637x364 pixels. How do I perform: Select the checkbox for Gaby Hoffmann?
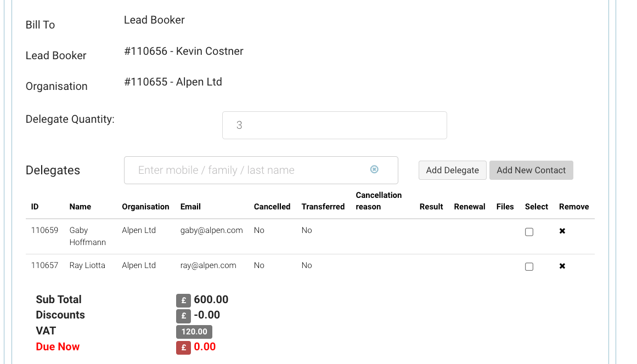point(529,232)
